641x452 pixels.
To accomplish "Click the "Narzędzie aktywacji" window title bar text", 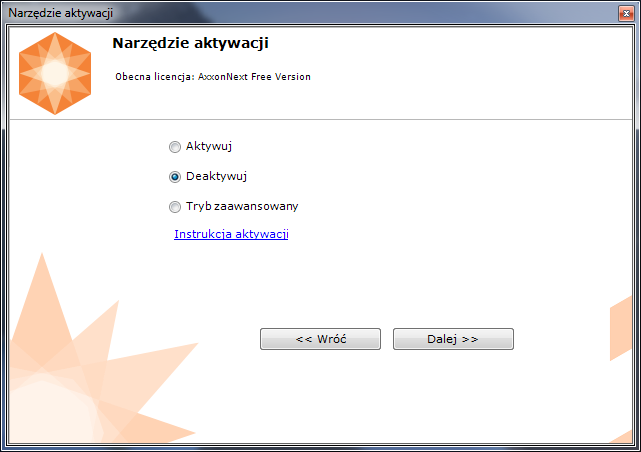I will coord(61,12).
